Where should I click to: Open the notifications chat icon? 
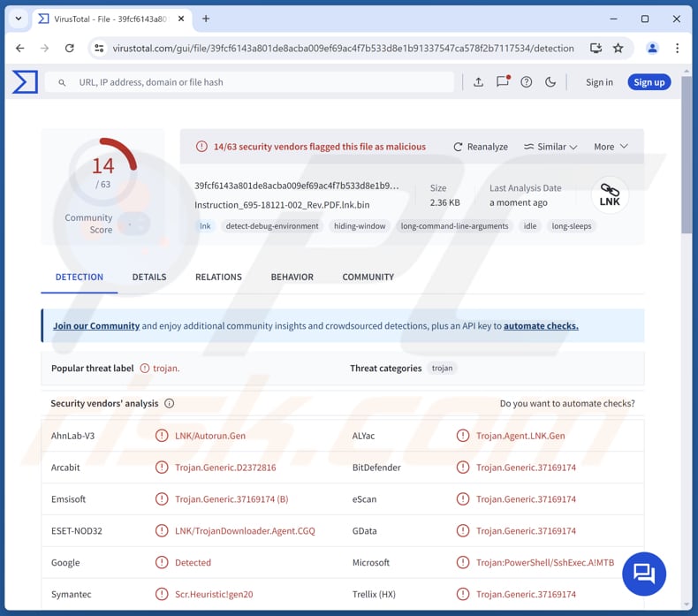point(503,81)
